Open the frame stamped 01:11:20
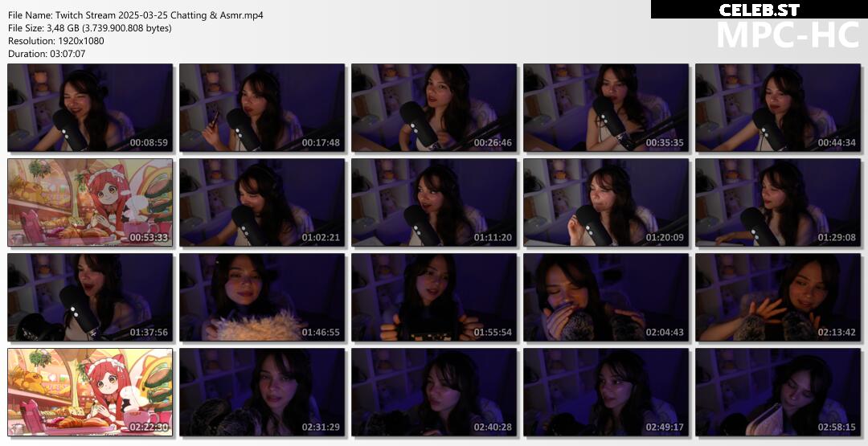The width and height of the screenshot is (868, 446). click(434, 203)
